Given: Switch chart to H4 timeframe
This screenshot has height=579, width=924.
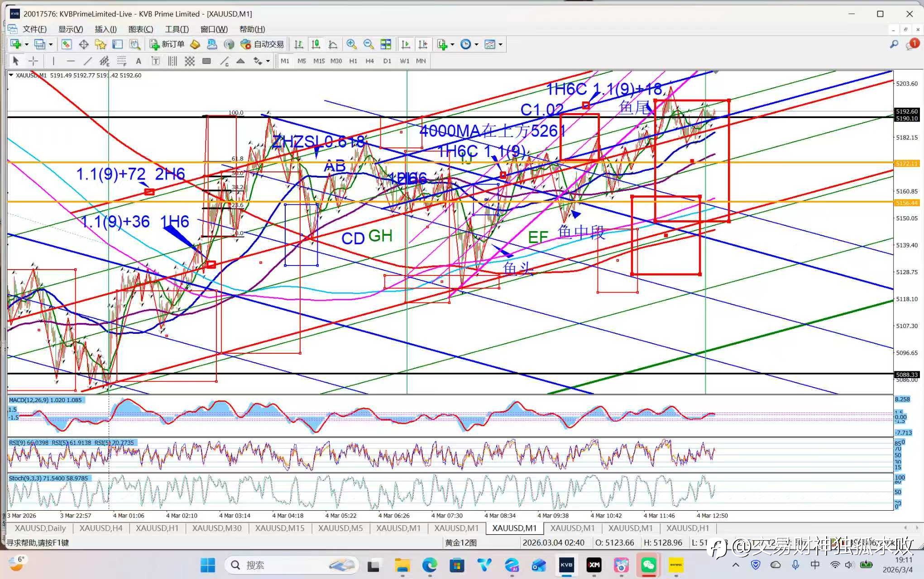Looking at the screenshot, I should coord(369,61).
